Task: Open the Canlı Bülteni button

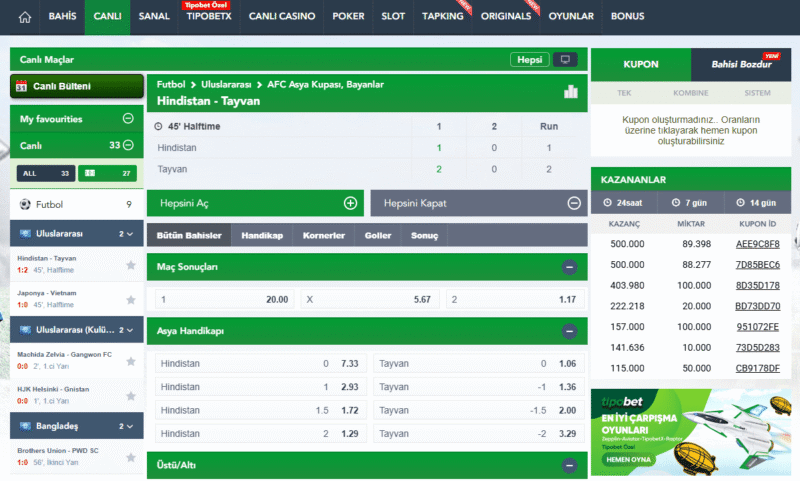Action: click(77, 86)
